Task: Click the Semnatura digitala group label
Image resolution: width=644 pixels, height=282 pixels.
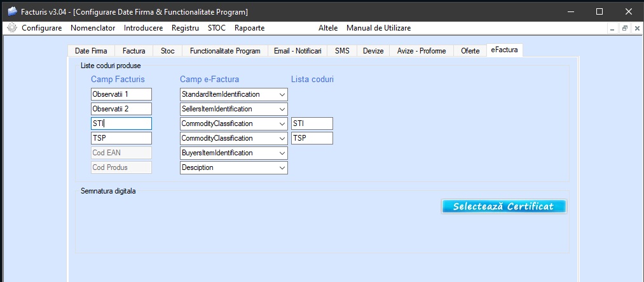Action: tap(109, 191)
